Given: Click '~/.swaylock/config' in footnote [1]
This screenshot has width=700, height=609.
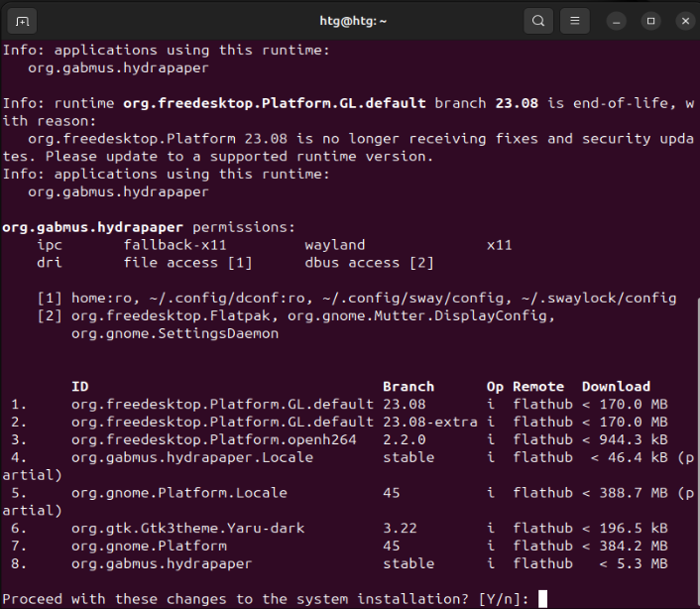Looking at the screenshot, I should (x=599, y=299).
